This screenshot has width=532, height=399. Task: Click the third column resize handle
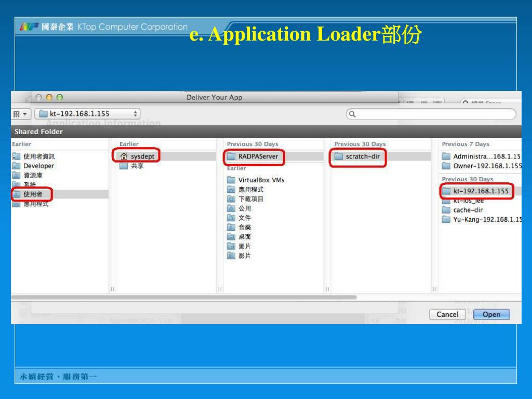pos(327,289)
